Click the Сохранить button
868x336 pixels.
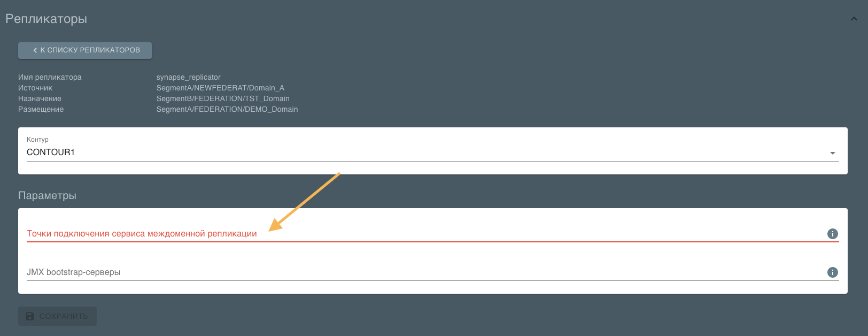pyautogui.click(x=57, y=316)
